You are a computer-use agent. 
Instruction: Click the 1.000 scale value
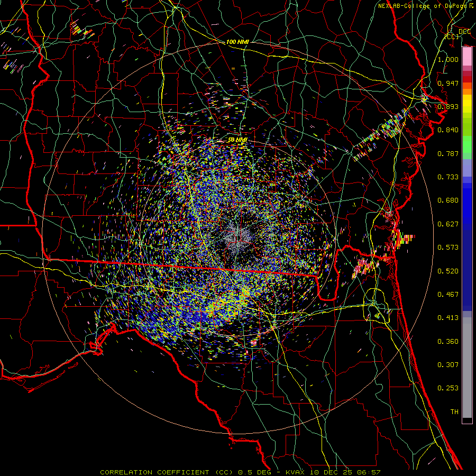point(448,59)
